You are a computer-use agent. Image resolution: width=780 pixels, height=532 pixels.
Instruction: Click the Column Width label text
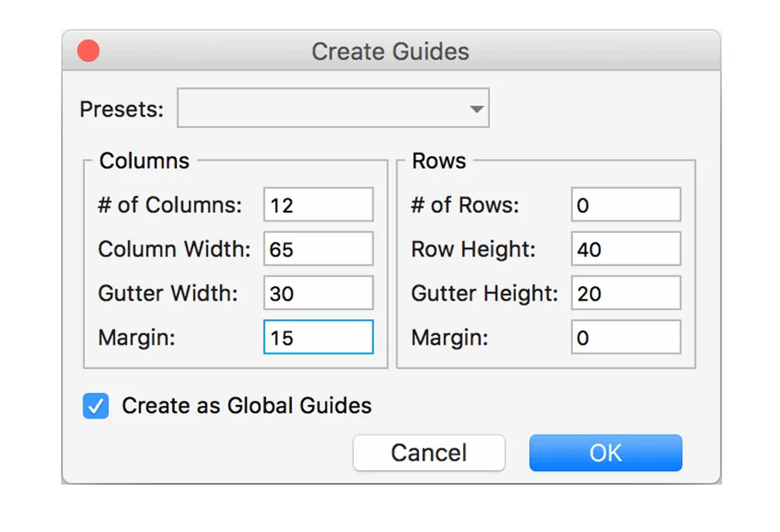click(x=174, y=249)
